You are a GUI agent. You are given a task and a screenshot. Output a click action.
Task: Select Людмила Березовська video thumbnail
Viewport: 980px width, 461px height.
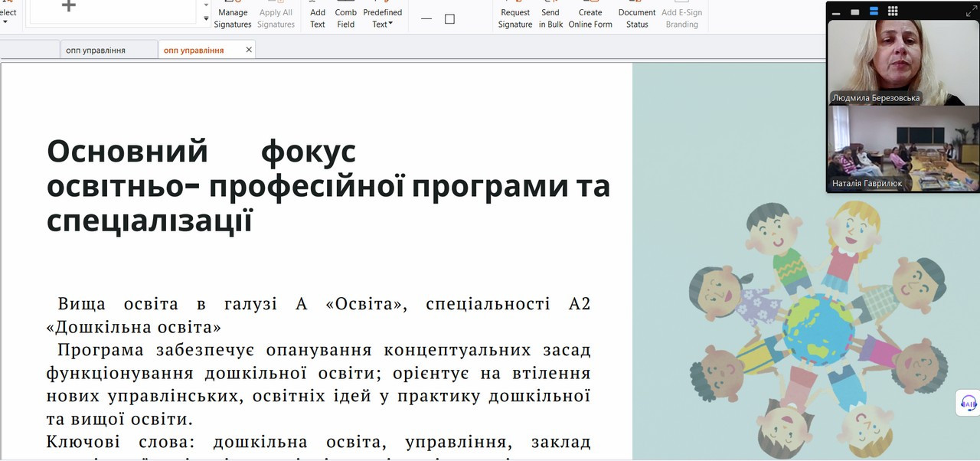tap(903, 61)
